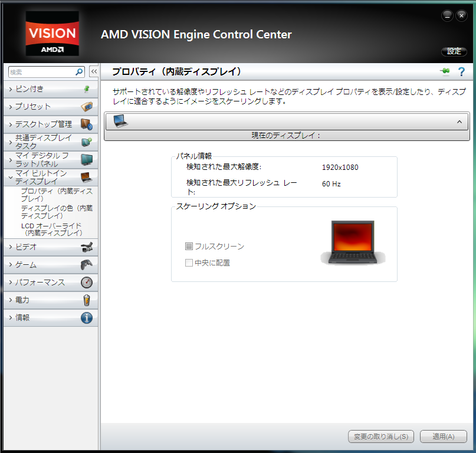The height and width of the screenshot is (453, 476).
Task: Toggle the 中央に配置 checkbox
Action: point(189,262)
